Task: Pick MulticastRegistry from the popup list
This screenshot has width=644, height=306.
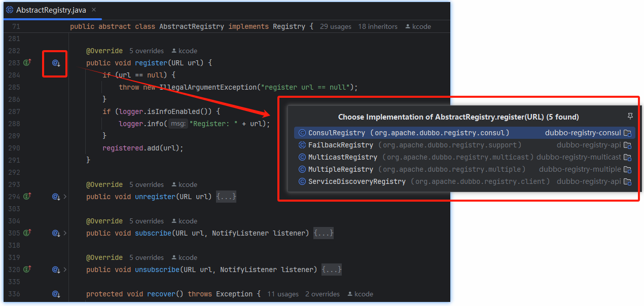Action: 343,157
